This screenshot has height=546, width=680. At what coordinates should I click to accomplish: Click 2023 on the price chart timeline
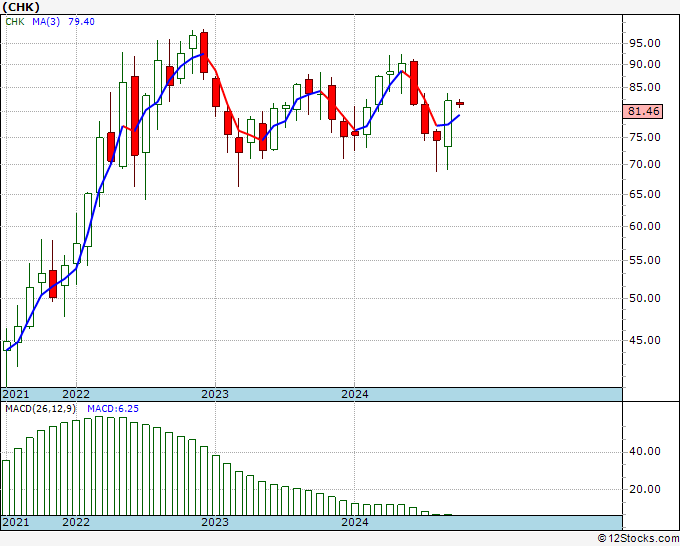tap(215, 394)
